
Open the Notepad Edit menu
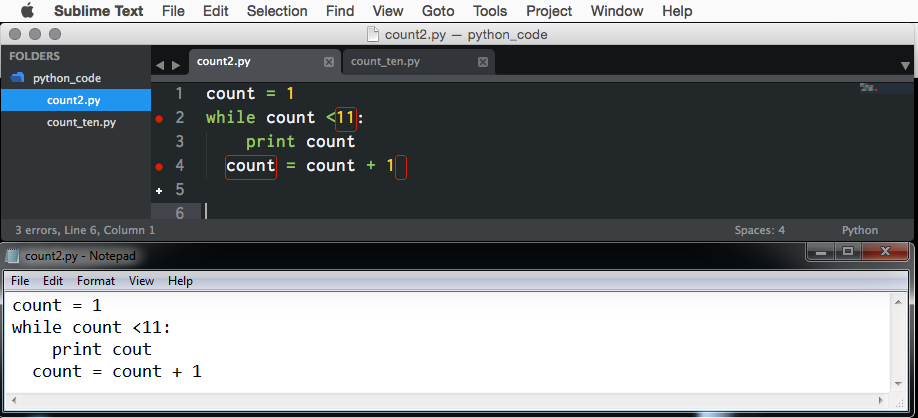click(x=53, y=281)
